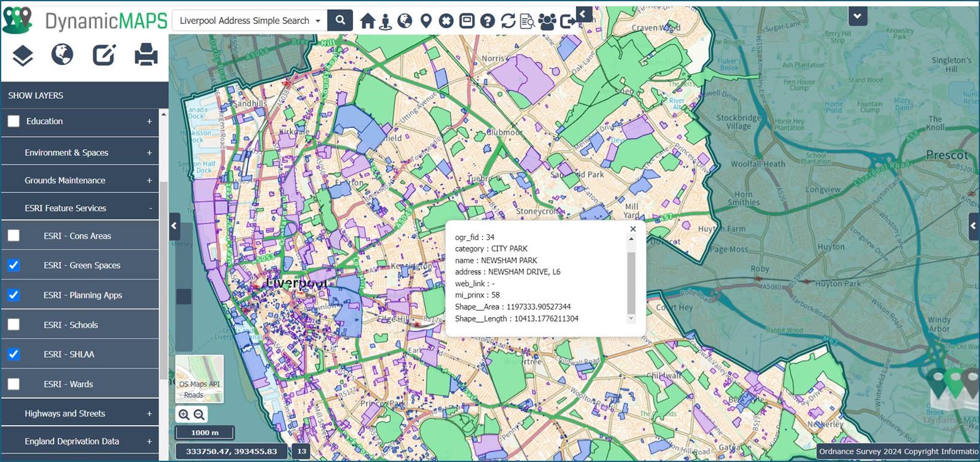Click the search magnifier button
Image resolution: width=980 pixels, height=462 pixels.
tap(340, 20)
